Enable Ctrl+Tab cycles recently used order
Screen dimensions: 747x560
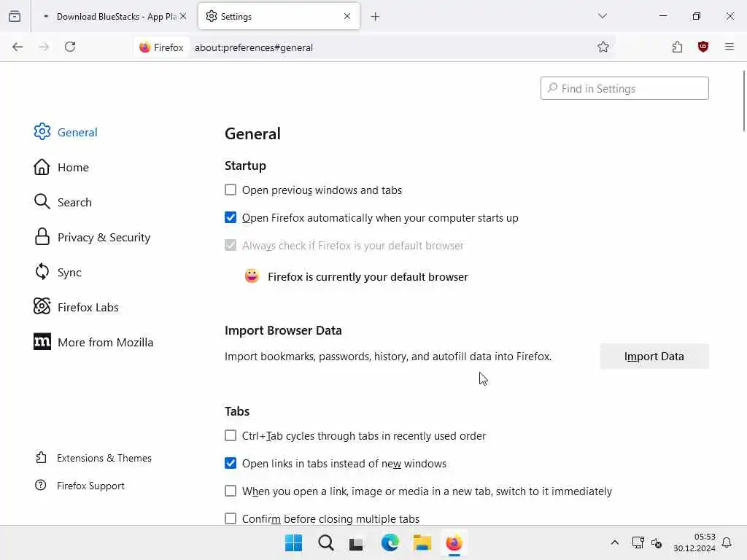click(x=231, y=436)
